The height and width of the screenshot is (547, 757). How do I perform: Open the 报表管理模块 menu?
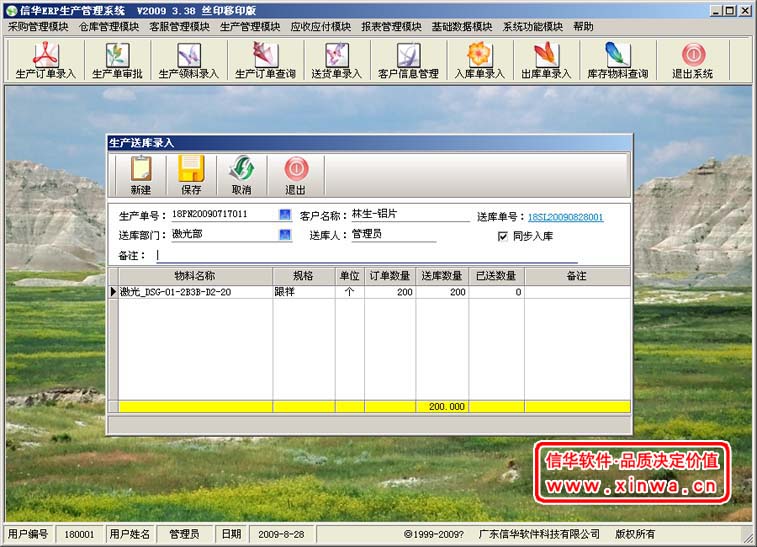click(x=391, y=27)
